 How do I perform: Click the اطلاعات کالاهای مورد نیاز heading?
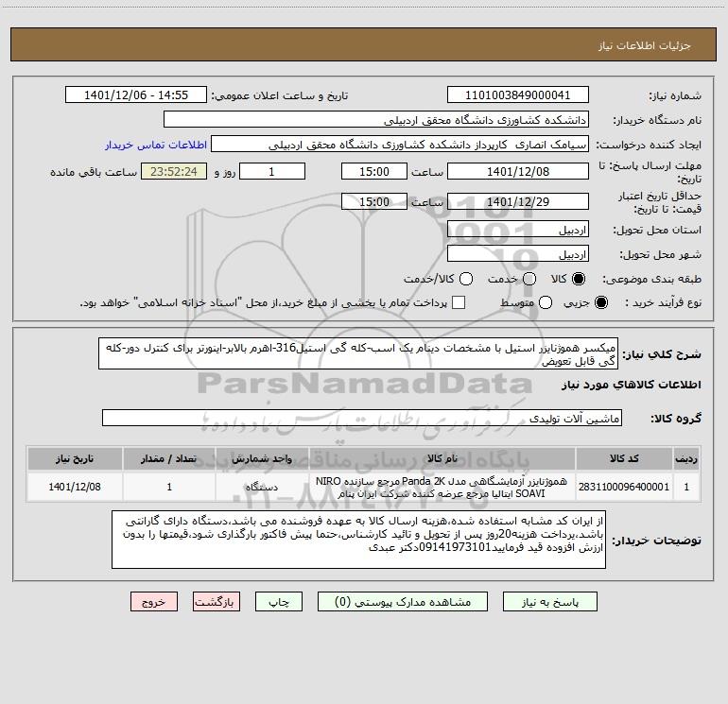click(x=632, y=385)
